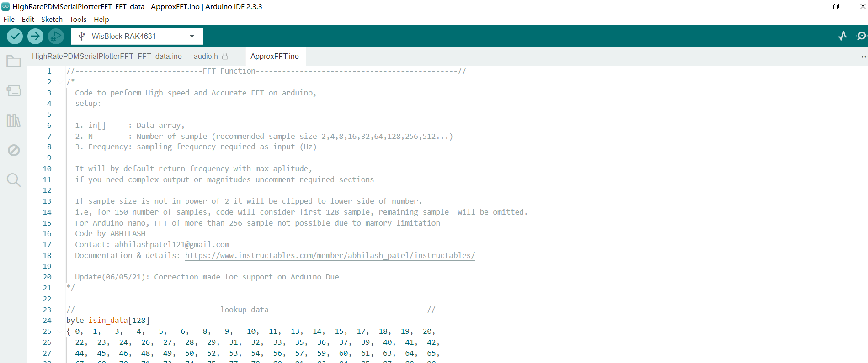The image size is (868, 363).
Task: Expand the WisBlock RAK4631 board selector
Action: coord(137,36)
